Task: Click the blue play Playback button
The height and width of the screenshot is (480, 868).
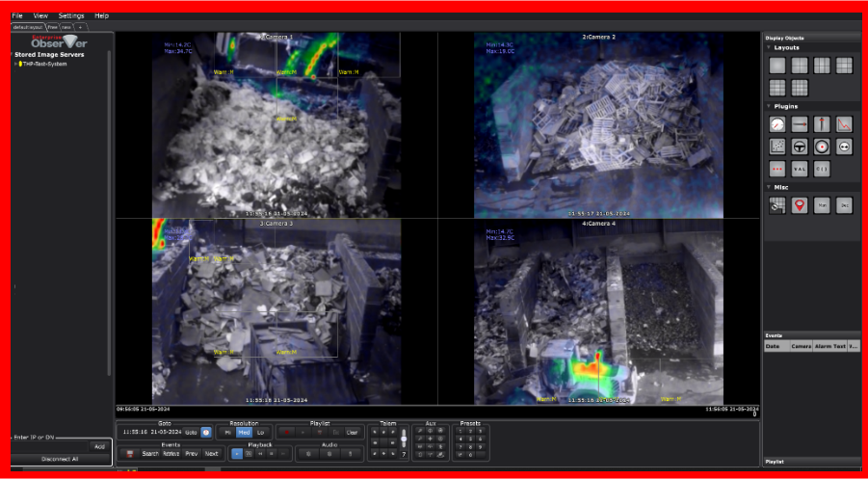Action: [x=237, y=453]
